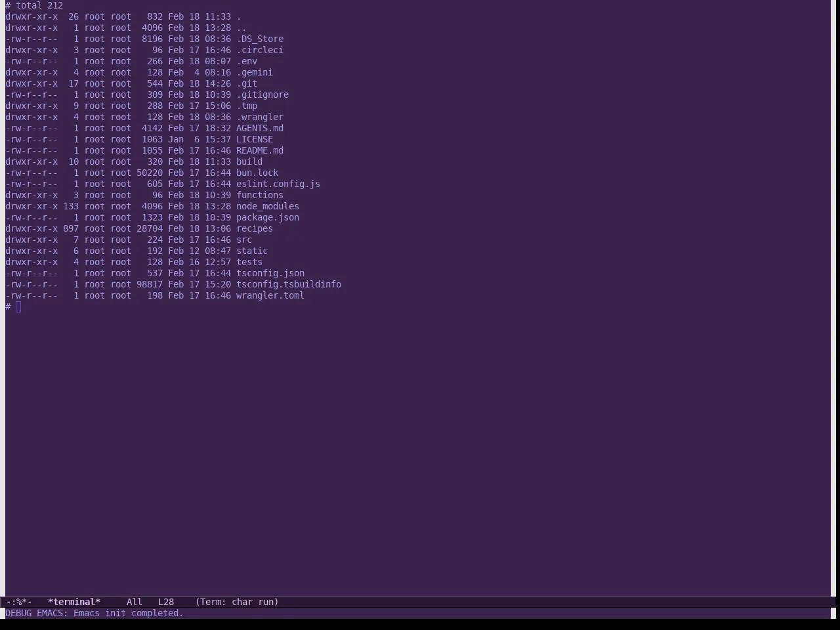Click the *terminal* buffer name in mode line
Screen dimensions: 840x630
point(74,602)
